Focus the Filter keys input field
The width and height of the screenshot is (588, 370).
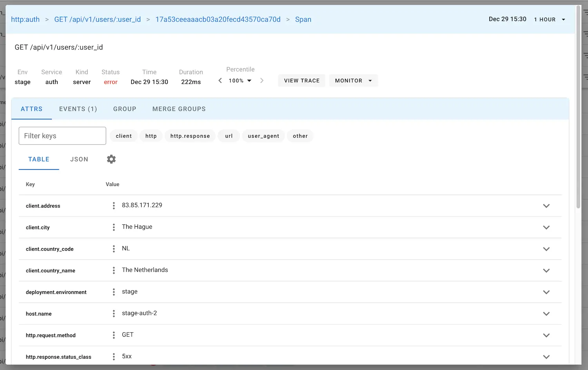pos(62,136)
